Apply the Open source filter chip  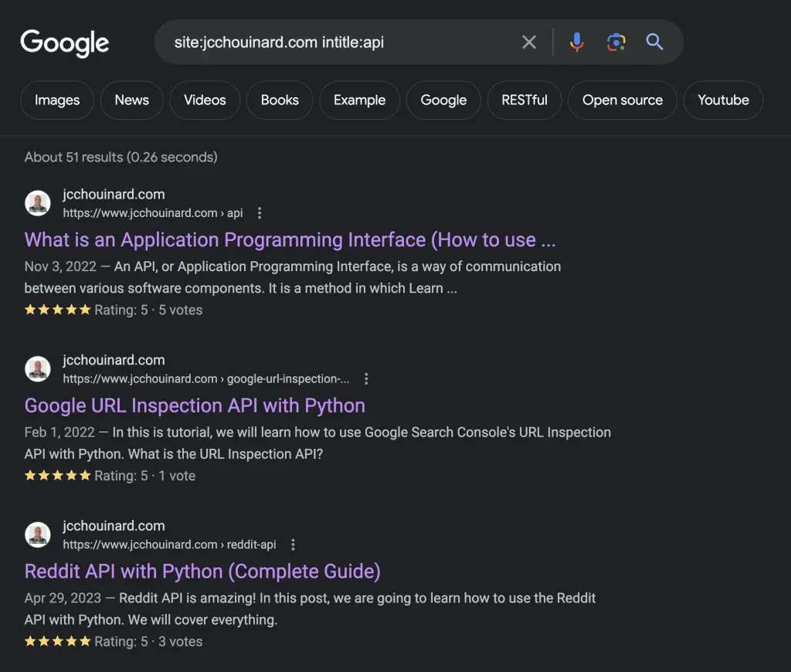coord(623,100)
